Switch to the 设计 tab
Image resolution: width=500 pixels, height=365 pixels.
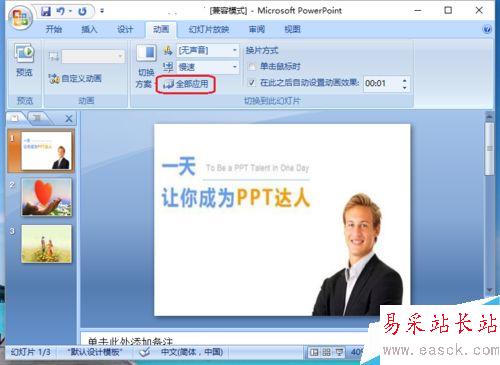[125, 29]
